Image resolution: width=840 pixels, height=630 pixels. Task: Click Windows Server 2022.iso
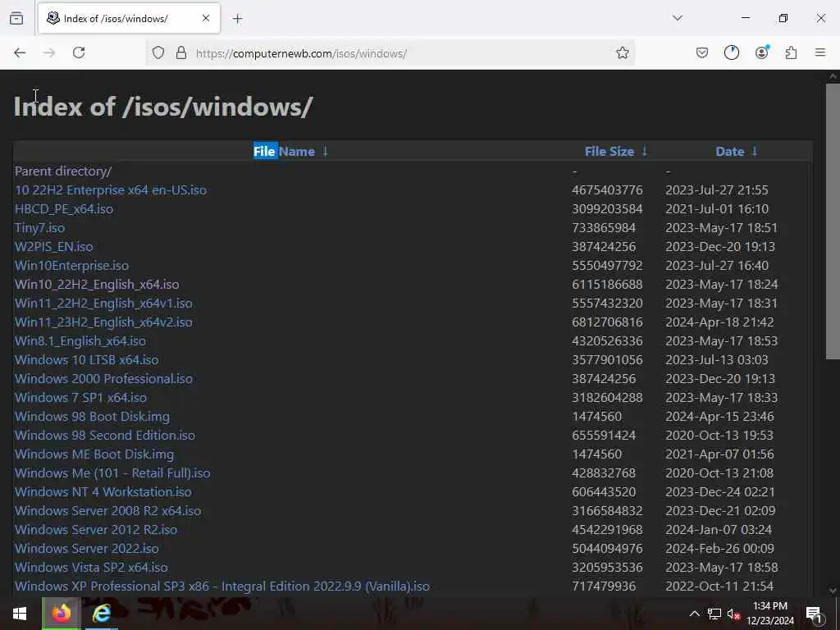tap(87, 549)
